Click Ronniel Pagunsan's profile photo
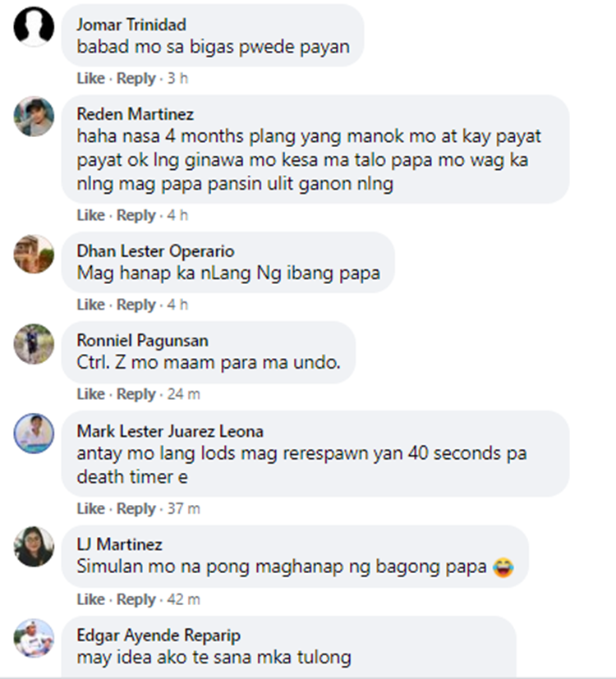616x679 pixels. point(34,344)
